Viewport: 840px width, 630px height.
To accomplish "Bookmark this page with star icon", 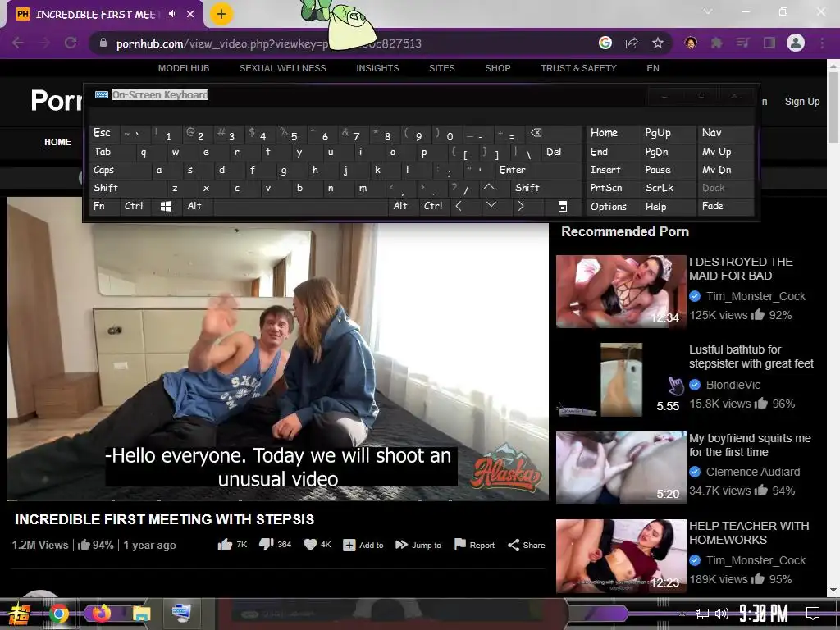I will pyautogui.click(x=658, y=43).
